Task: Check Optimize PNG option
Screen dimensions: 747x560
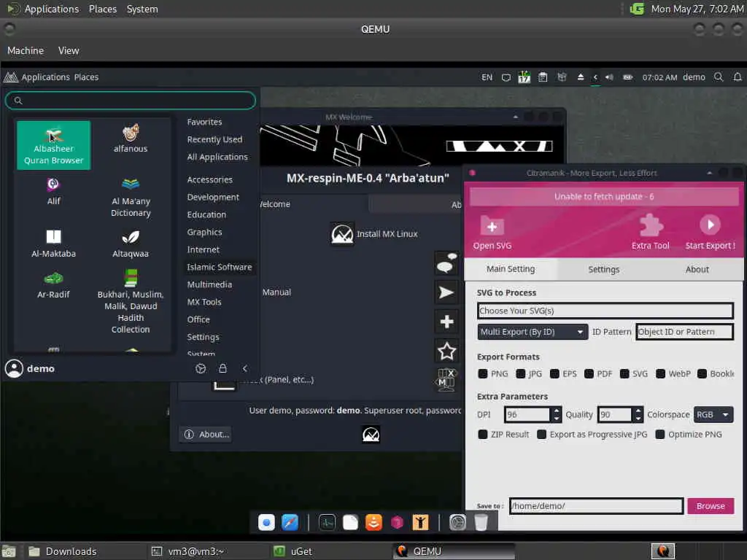Action: click(660, 435)
